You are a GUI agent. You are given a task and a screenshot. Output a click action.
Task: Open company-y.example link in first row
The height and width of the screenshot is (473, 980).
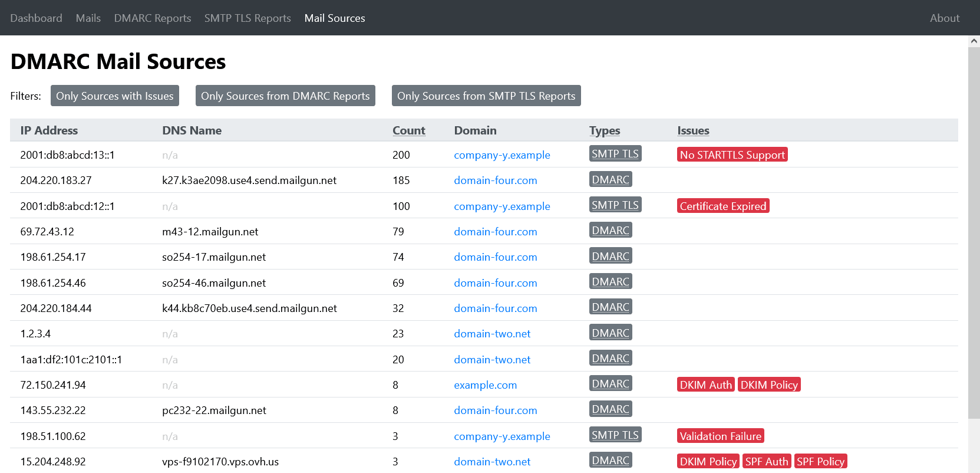coord(501,155)
